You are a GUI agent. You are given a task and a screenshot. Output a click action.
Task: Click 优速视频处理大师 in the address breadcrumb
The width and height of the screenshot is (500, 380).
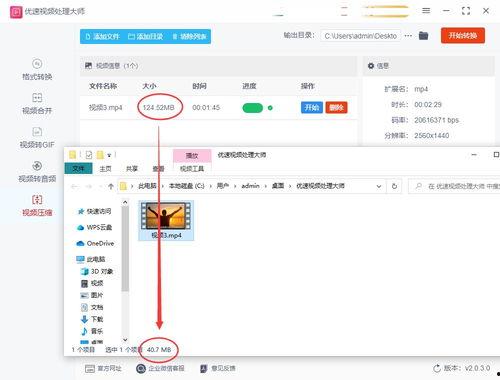tap(320, 186)
